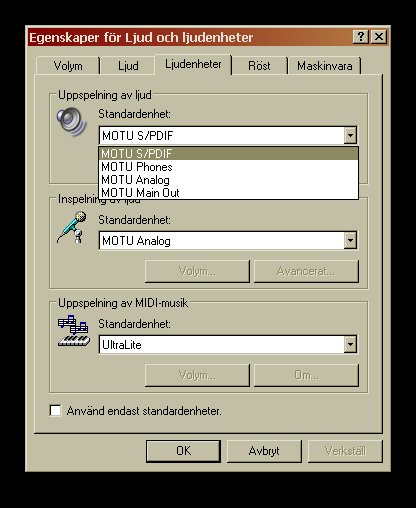Click the speaker icon under Uppspelning av ljud
This screenshot has height=508, width=416.
(x=71, y=122)
